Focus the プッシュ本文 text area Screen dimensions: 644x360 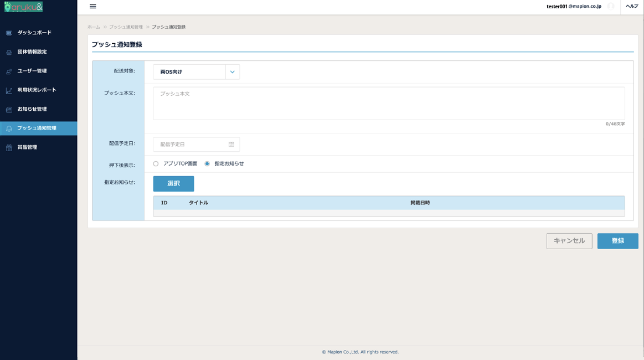(389, 104)
